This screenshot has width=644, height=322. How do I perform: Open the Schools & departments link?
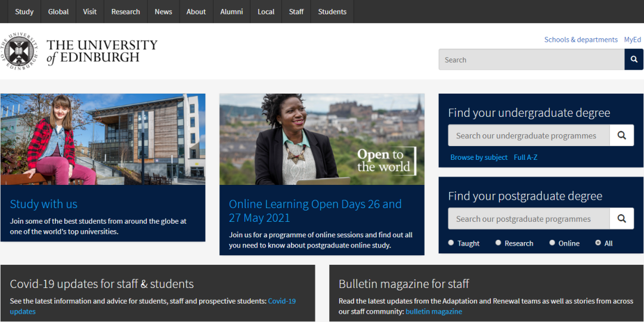[x=581, y=39]
